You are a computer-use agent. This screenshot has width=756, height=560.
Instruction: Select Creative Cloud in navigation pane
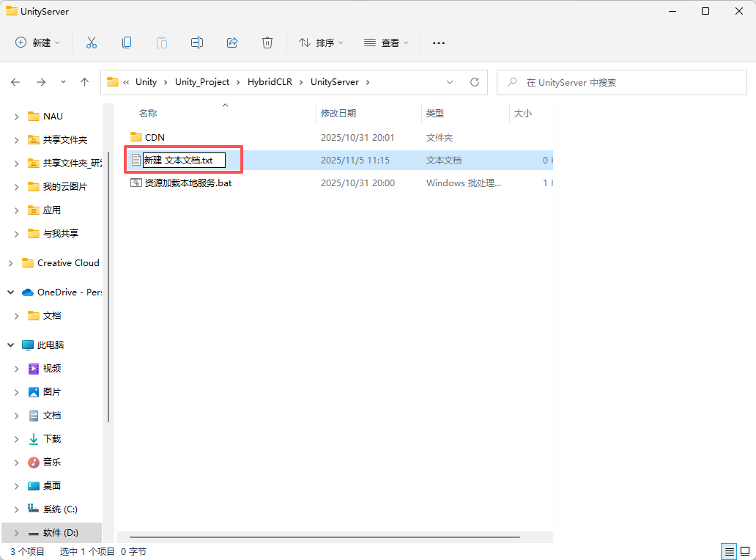coord(68,263)
